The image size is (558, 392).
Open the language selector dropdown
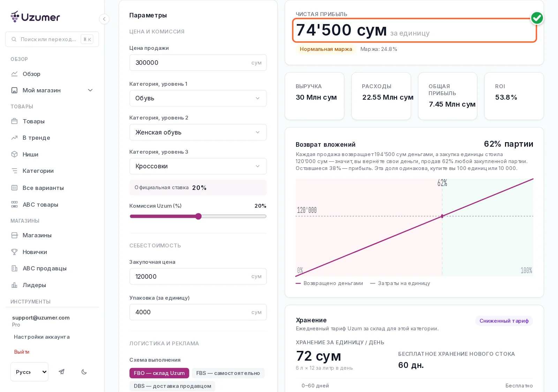pos(29,372)
